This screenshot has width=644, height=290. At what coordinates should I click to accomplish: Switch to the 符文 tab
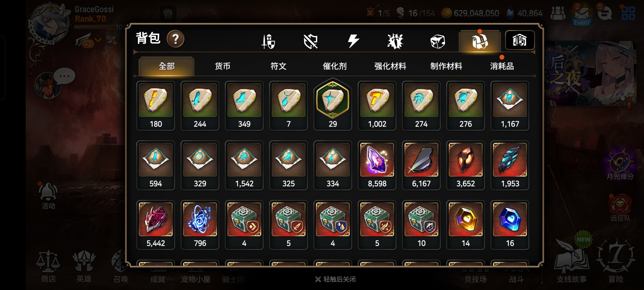[279, 66]
